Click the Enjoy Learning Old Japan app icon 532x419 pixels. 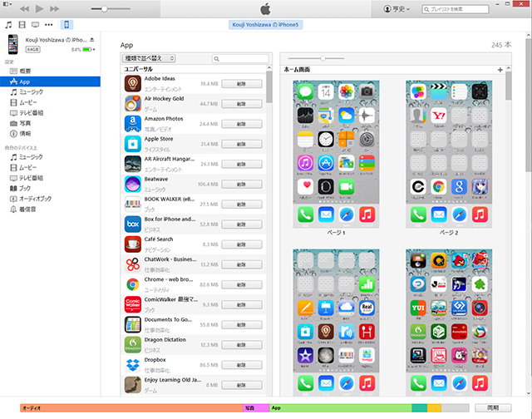[133, 385]
